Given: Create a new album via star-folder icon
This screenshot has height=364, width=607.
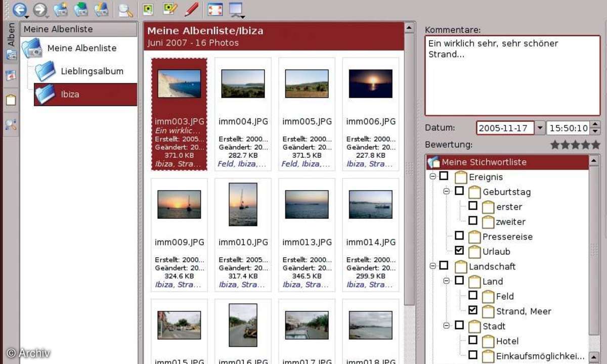Looking at the screenshot, I should click(61, 9).
